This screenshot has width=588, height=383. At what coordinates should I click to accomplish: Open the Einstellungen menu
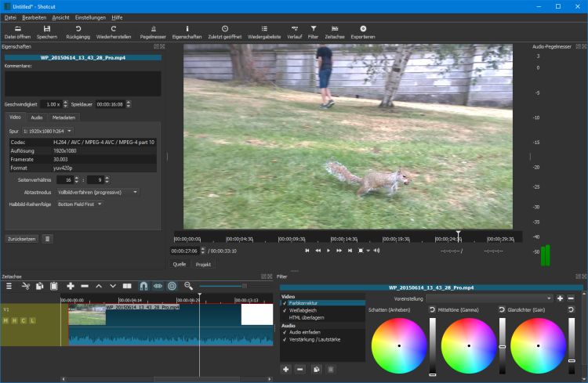(x=91, y=17)
